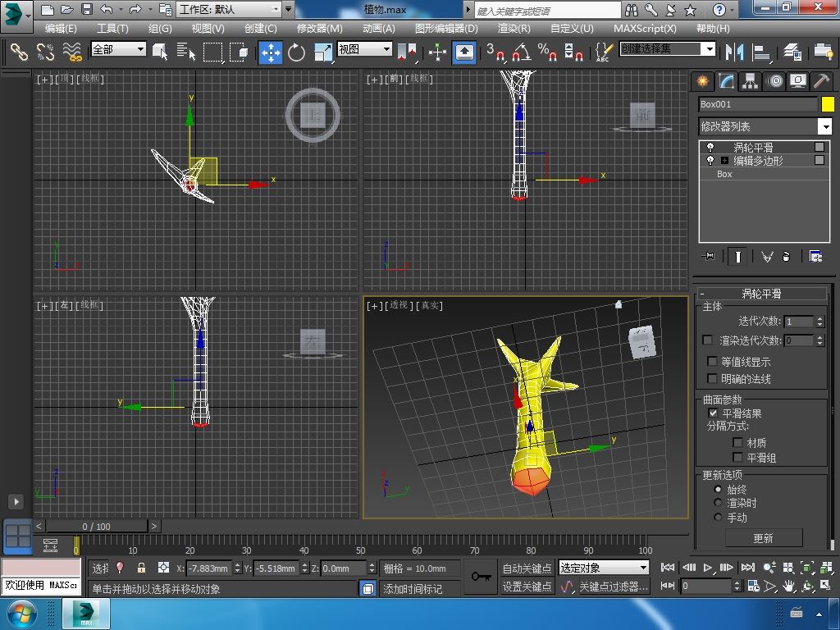Screen dimensions: 840x630
Task: Open Select by Name dialog
Action: click(186, 52)
